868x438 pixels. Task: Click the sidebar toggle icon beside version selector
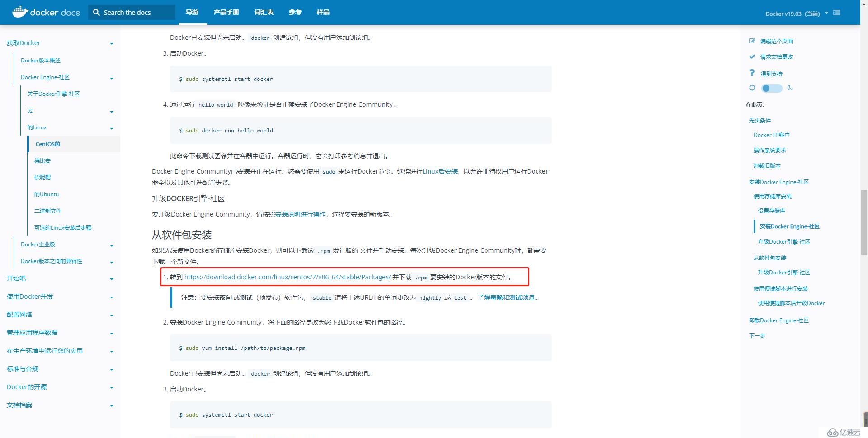coord(837,13)
